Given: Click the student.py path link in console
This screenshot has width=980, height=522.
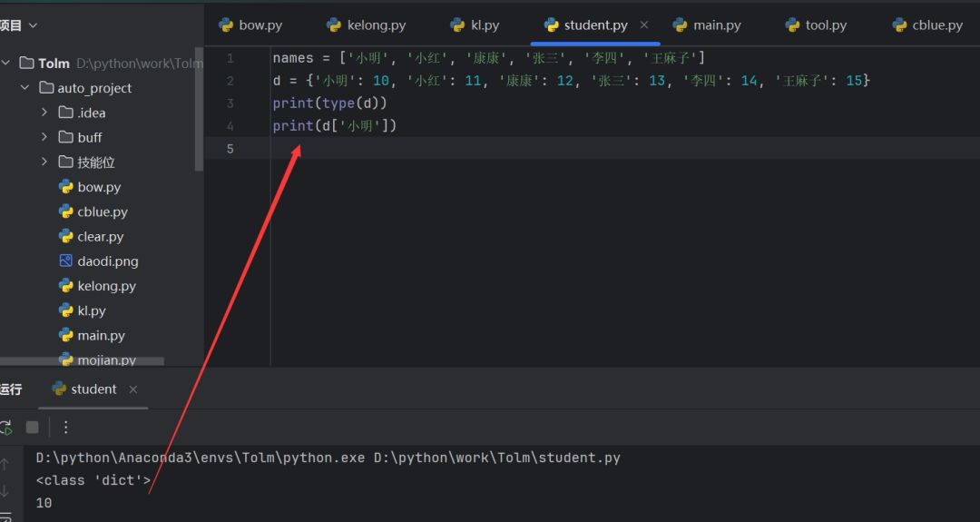Looking at the screenshot, I should (x=497, y=458).
